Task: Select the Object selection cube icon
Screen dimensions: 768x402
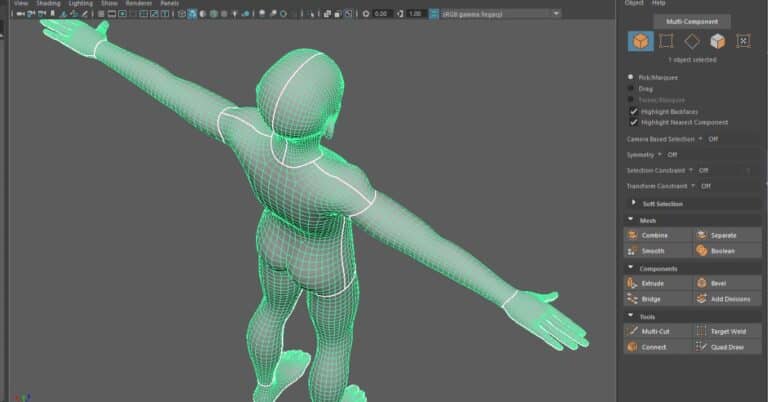Action: click(641, 41)
